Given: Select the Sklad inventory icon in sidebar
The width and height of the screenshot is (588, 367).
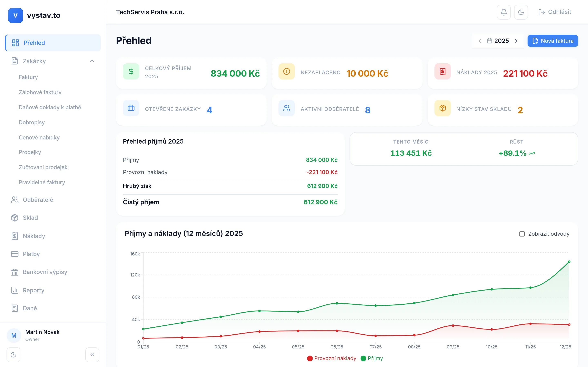Looking at the screenshot, I should coord(14,218).
